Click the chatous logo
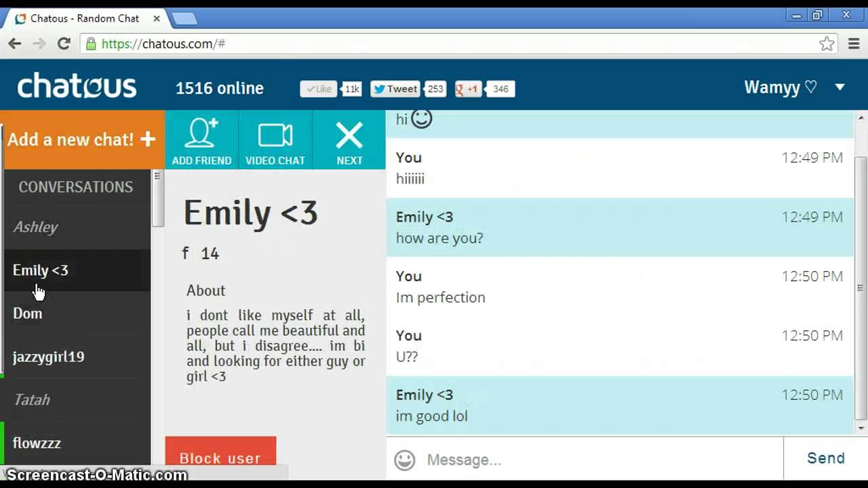The width and height of the screenshot is (868, 488). [77, 86]
